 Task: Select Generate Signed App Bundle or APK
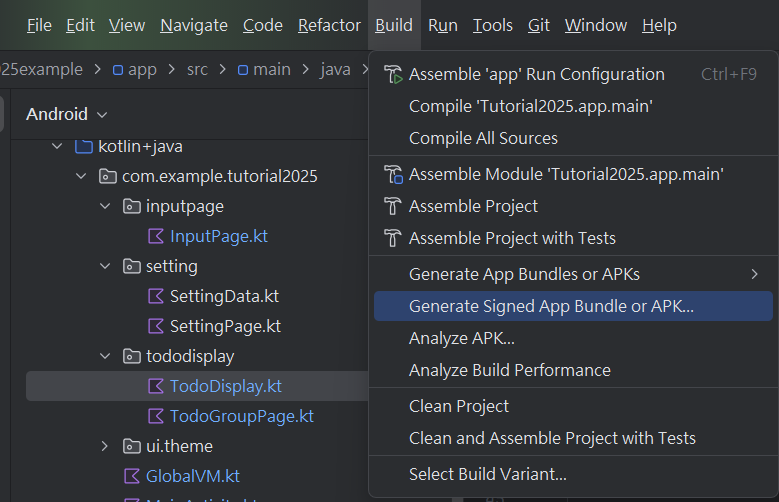[551, 306]
